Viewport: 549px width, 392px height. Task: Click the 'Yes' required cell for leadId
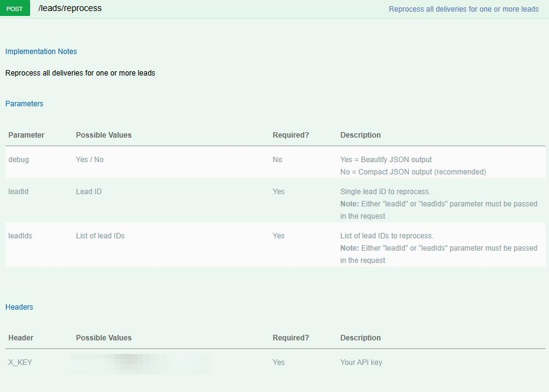pos(278,192)
